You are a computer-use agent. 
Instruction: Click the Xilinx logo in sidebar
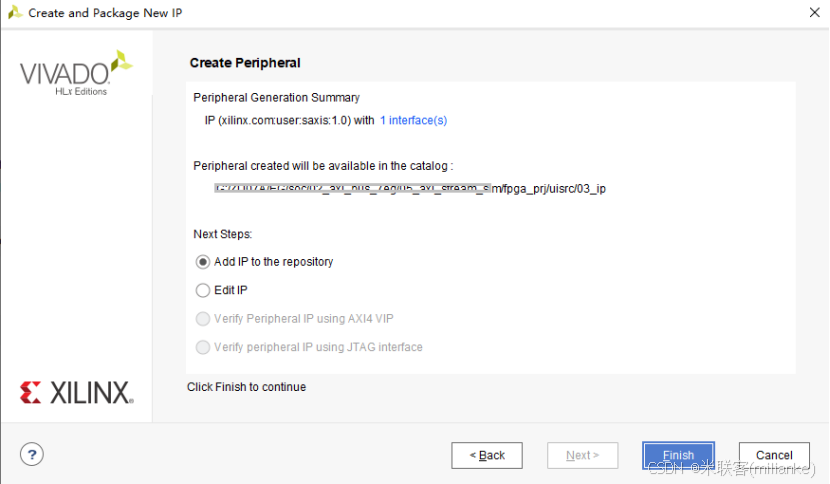76,392
